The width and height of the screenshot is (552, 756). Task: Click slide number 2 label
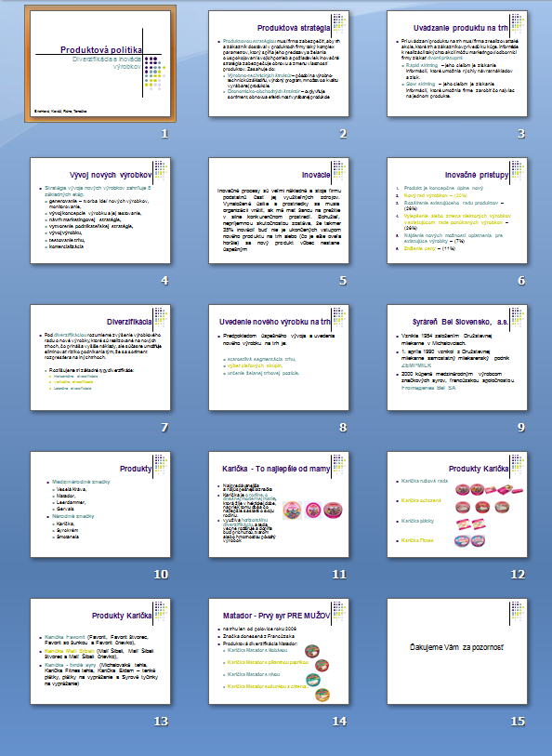[x=343, y=134]
